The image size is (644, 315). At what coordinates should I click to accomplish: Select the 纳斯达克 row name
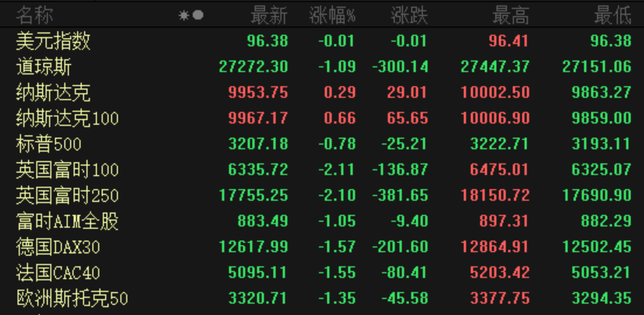53,93
